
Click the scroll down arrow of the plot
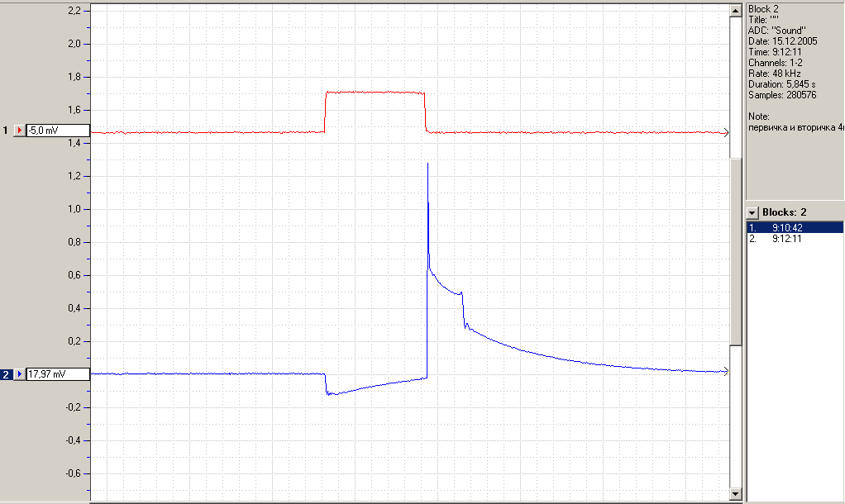[x=736, y=493]
